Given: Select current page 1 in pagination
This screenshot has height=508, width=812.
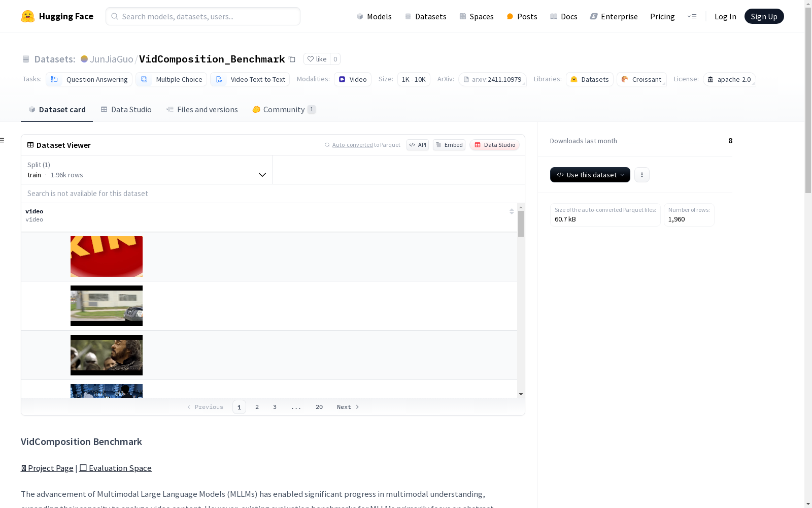Looking at the screenshot, I should click(240, 407).
